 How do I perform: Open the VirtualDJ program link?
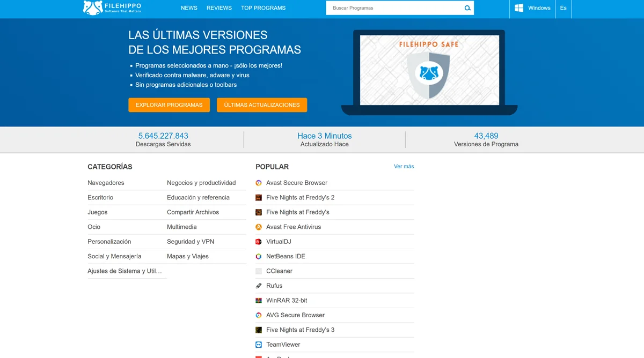click(279, 242)
